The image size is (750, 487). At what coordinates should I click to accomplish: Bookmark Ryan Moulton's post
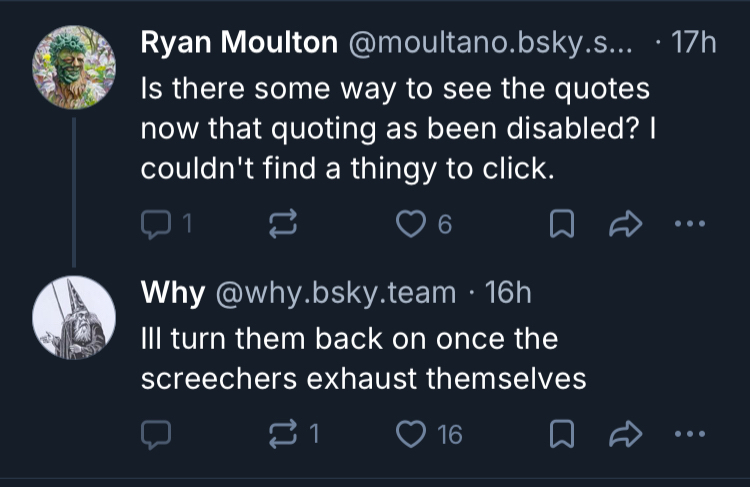[x=563, y=226]
